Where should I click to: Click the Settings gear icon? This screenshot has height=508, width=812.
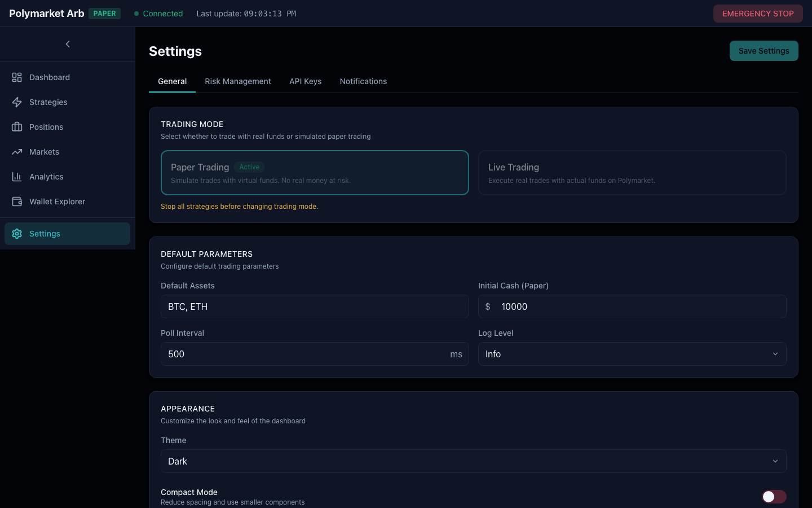(17, 234)
